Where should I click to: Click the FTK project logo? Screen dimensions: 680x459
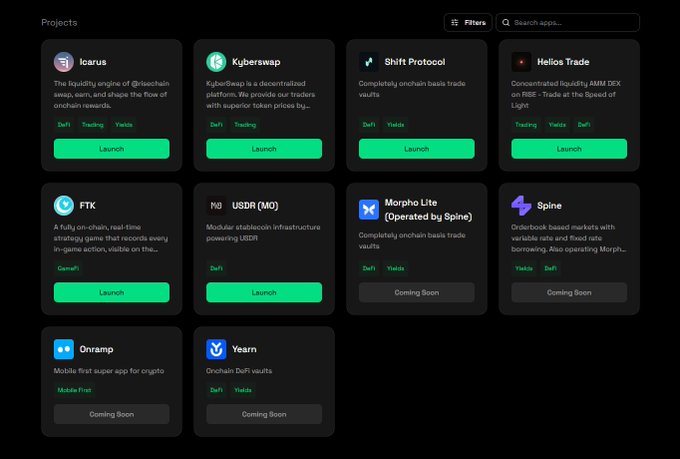64,206
